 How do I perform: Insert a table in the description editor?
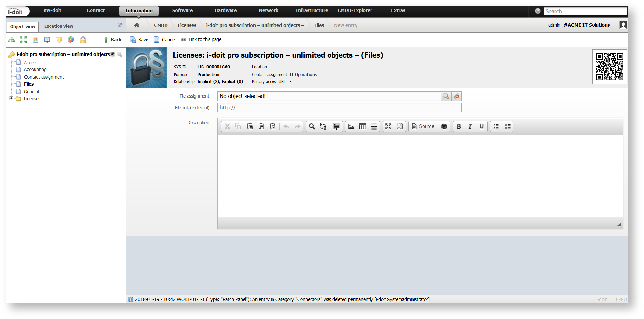click(x=362, y=126)
